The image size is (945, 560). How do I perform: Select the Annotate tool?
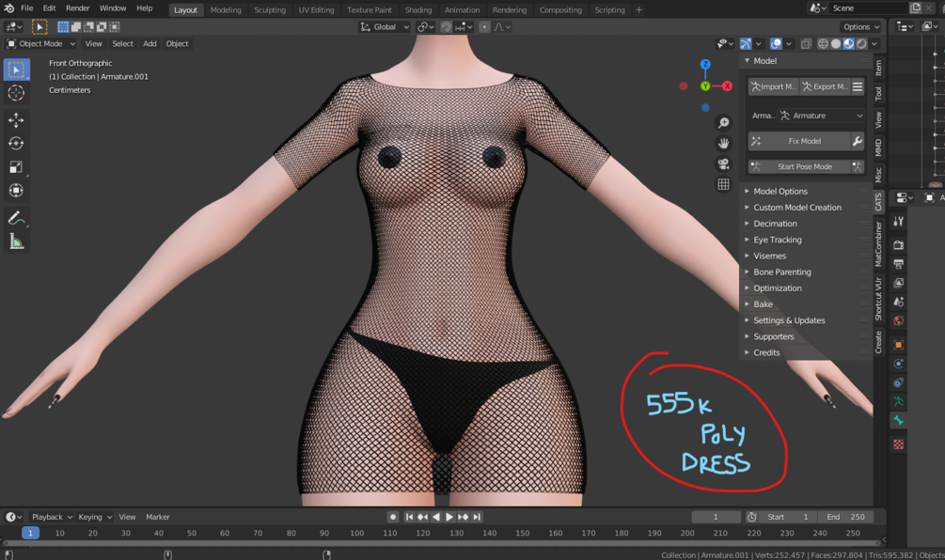click(16, 218)
